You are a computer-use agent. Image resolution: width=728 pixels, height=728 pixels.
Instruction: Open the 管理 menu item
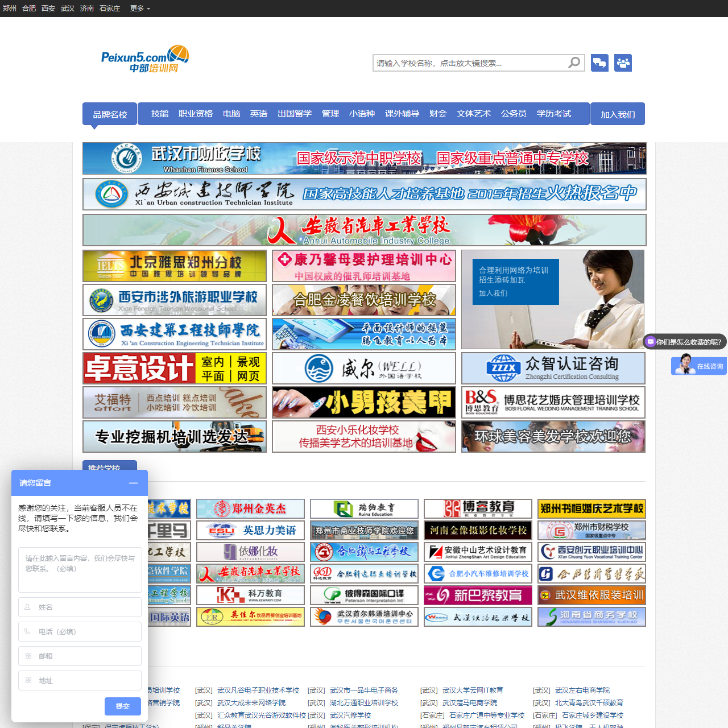[x=330, y=114]
